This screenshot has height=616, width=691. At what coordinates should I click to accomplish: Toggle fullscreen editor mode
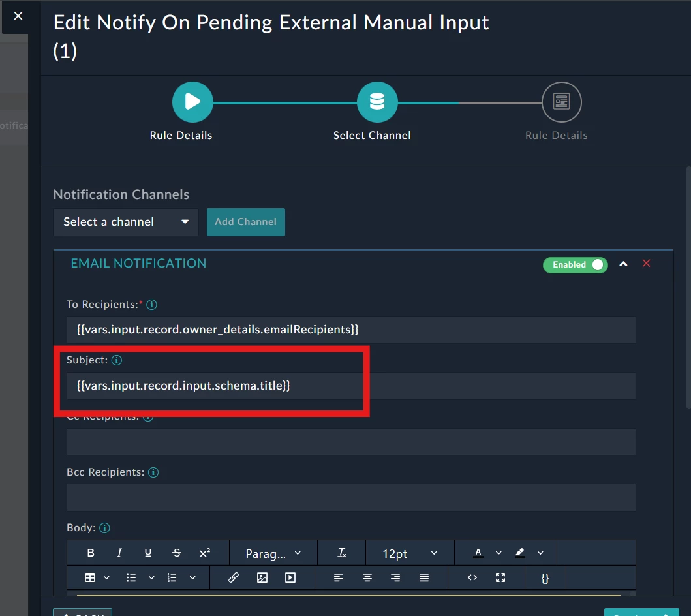pos(500,577)
